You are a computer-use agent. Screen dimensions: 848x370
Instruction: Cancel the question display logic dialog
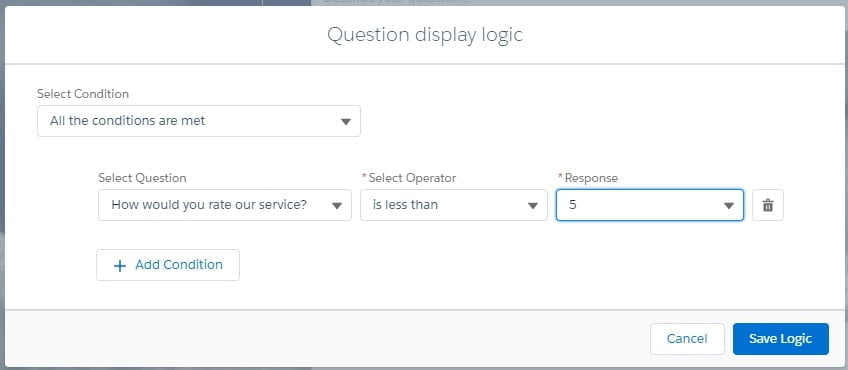tap(687, 339)
